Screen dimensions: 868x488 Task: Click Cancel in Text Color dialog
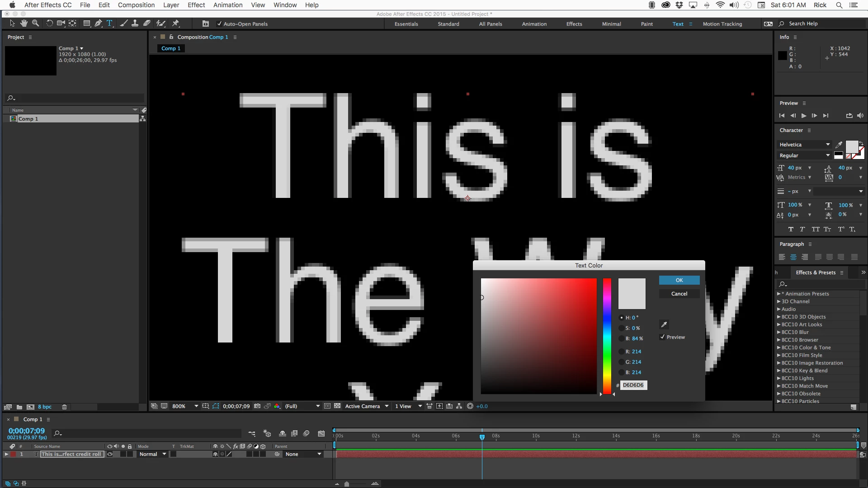click(x=679, y=294)
